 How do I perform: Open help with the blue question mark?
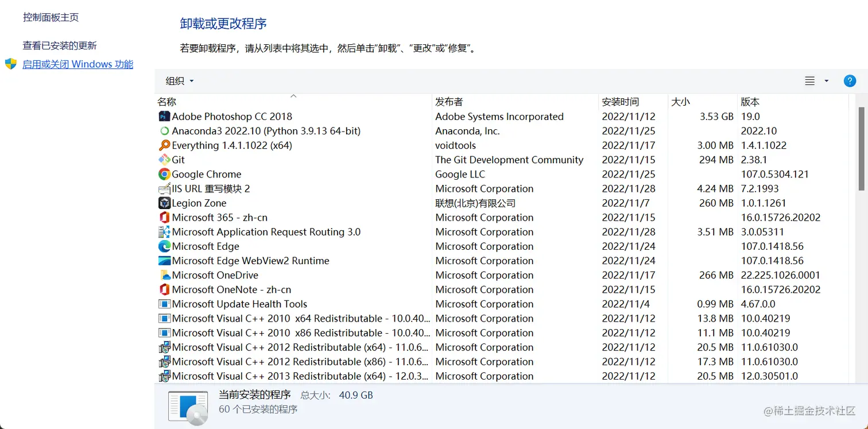[x=850, y=81]
